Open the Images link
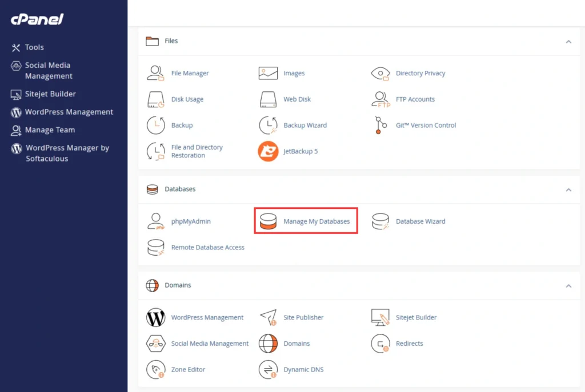The width and height of the screenshot is (585, 392). pyautogui.click(x=294, y=73)
